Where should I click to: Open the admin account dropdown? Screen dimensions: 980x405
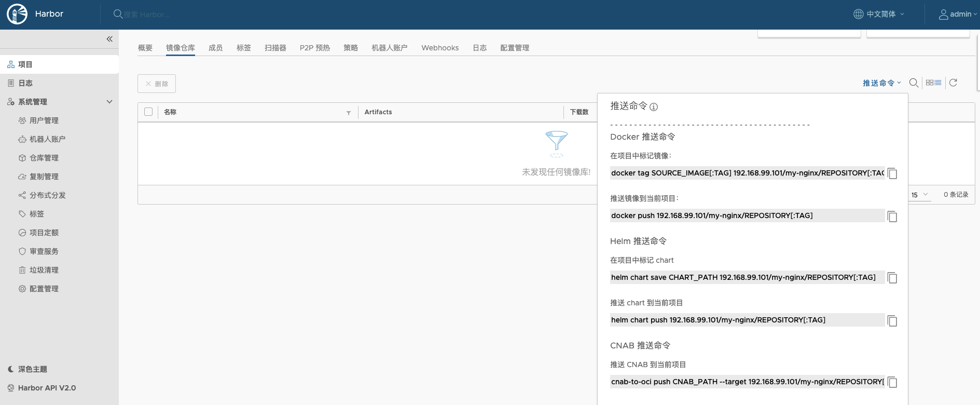pos(958,14)
